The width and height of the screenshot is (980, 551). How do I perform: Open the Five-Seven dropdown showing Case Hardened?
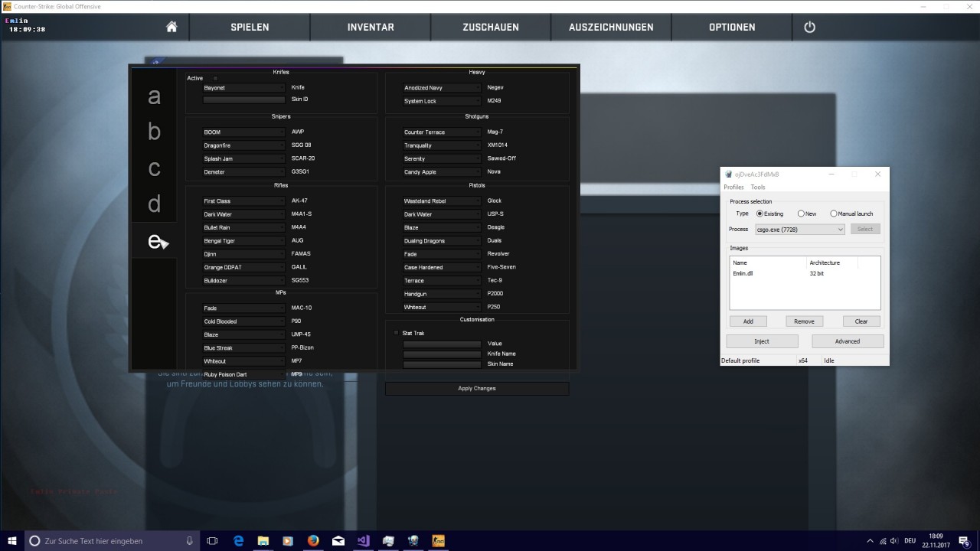[443, 267]
